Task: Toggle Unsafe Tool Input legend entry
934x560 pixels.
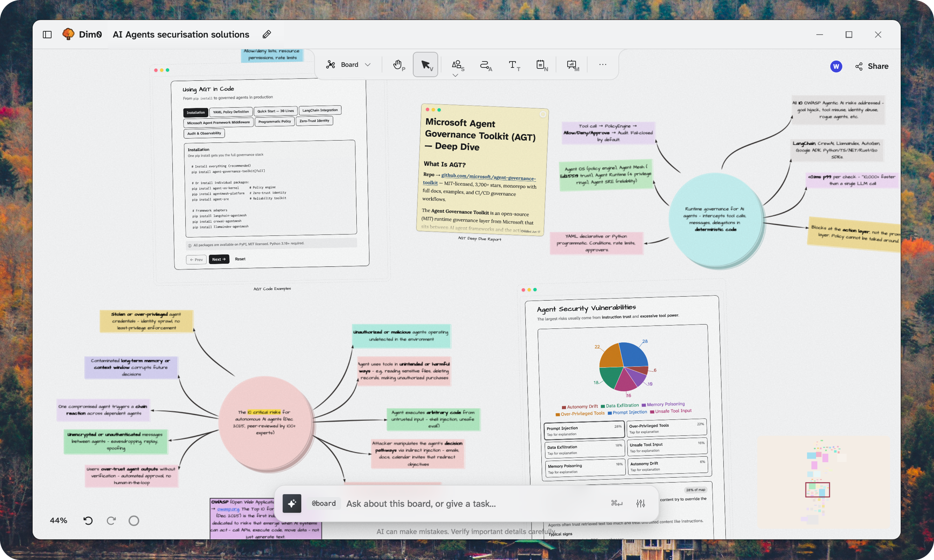Action: 670,411
